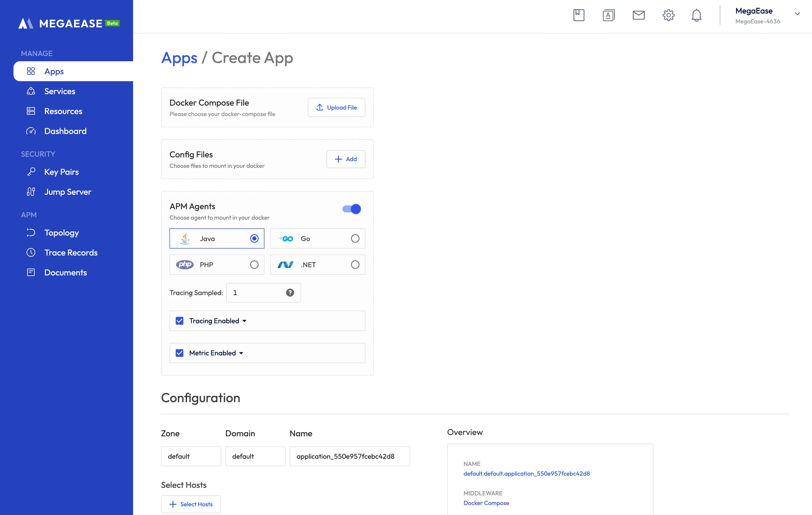Click 'Choose files to mount in your docker' text
Image resolution: width=812 pixels, height=515 pixels.
217,166
